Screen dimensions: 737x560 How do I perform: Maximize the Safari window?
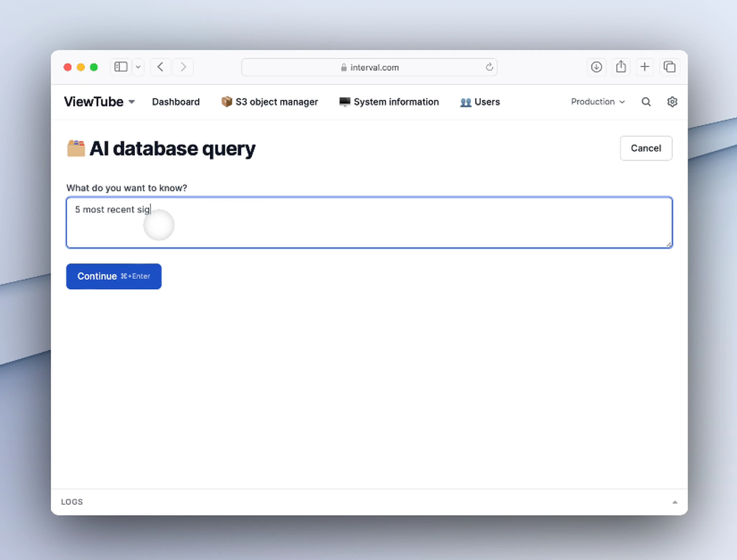[94, 67]
